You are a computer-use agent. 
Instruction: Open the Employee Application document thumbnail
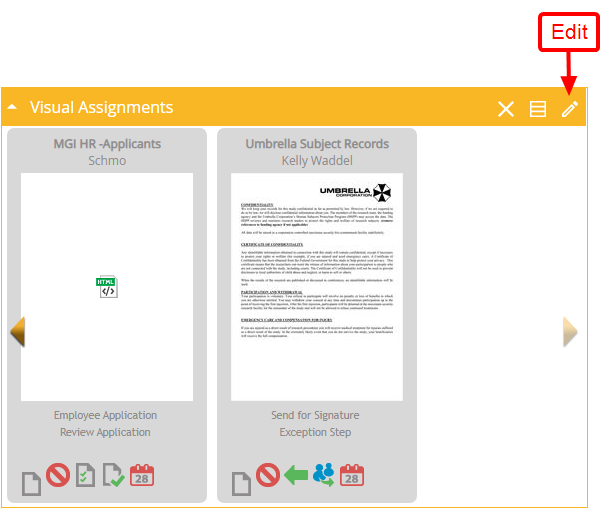(x=107, y=287)
